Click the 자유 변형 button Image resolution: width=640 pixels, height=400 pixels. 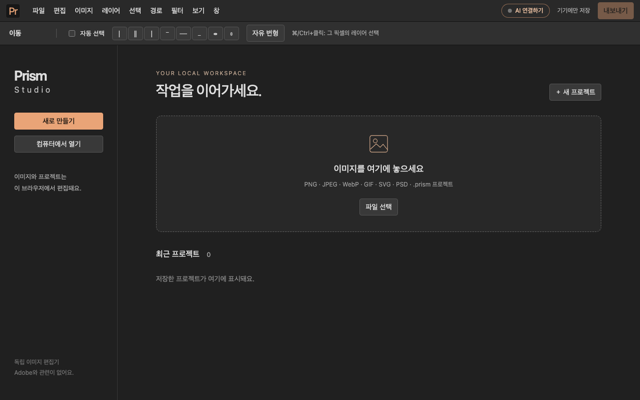265,33
